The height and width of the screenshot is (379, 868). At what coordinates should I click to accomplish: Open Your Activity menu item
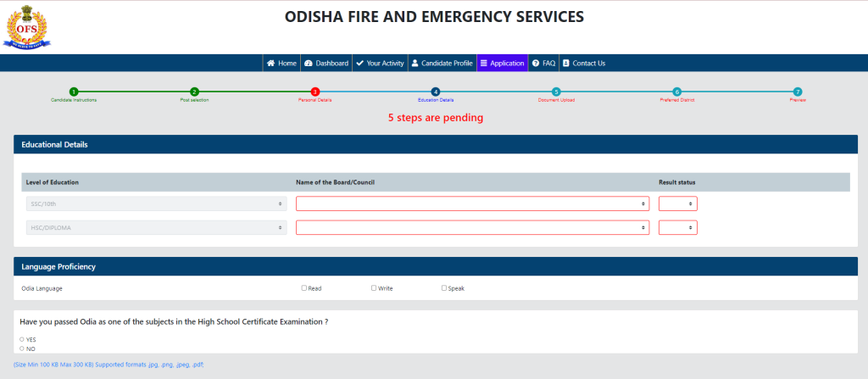click(x=380, y=63)
